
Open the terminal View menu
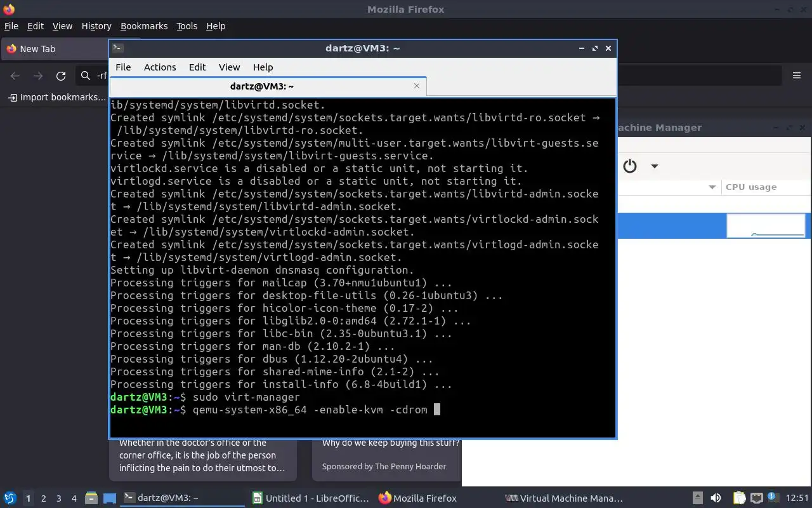pos(229,67)
